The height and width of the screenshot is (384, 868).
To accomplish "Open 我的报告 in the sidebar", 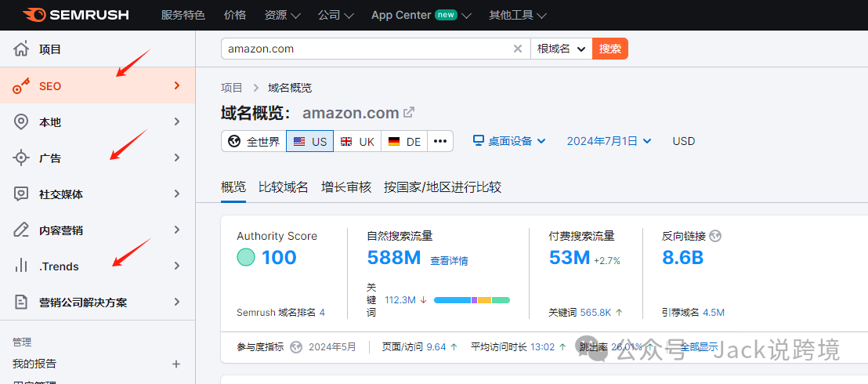I will click(x=34, y=364).
